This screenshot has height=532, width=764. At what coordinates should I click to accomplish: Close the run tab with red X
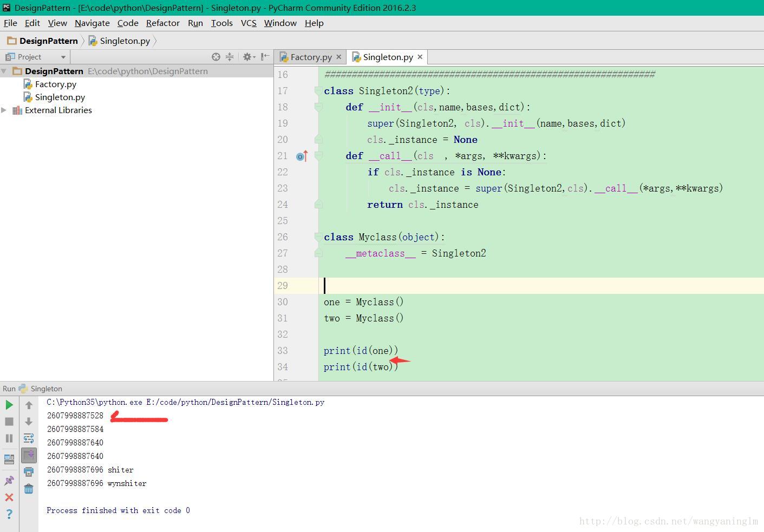pos(9,497)
